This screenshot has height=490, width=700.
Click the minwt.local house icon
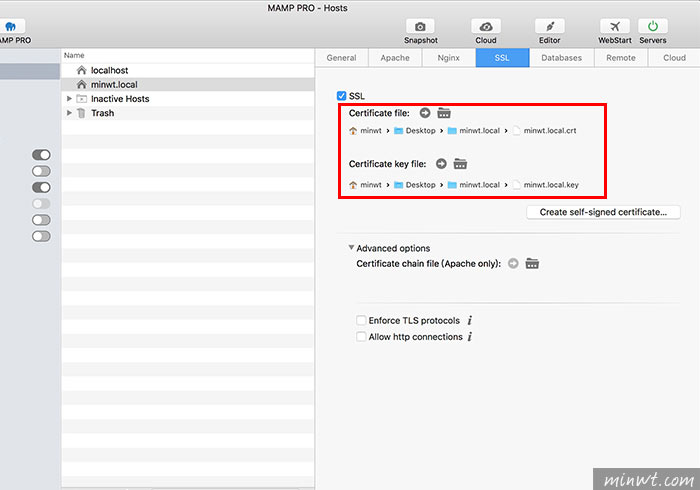[81, 84]
